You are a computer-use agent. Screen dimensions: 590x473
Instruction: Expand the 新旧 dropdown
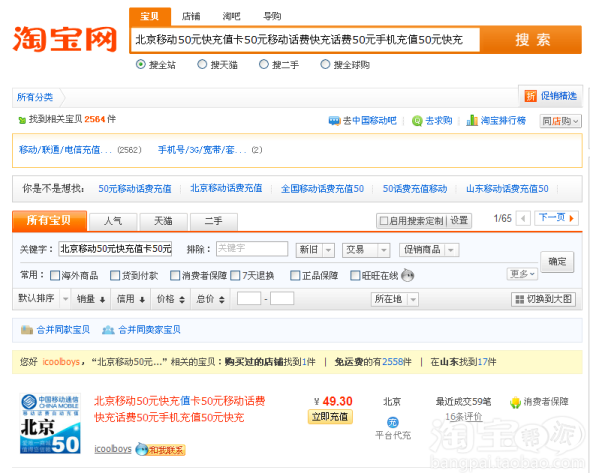coord(315,250)
